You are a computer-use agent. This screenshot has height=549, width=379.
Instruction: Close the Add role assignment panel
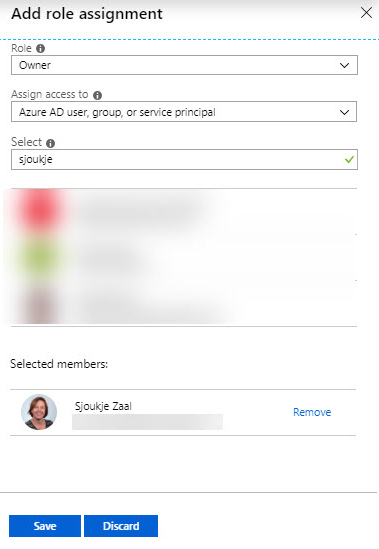click(366, 13)
